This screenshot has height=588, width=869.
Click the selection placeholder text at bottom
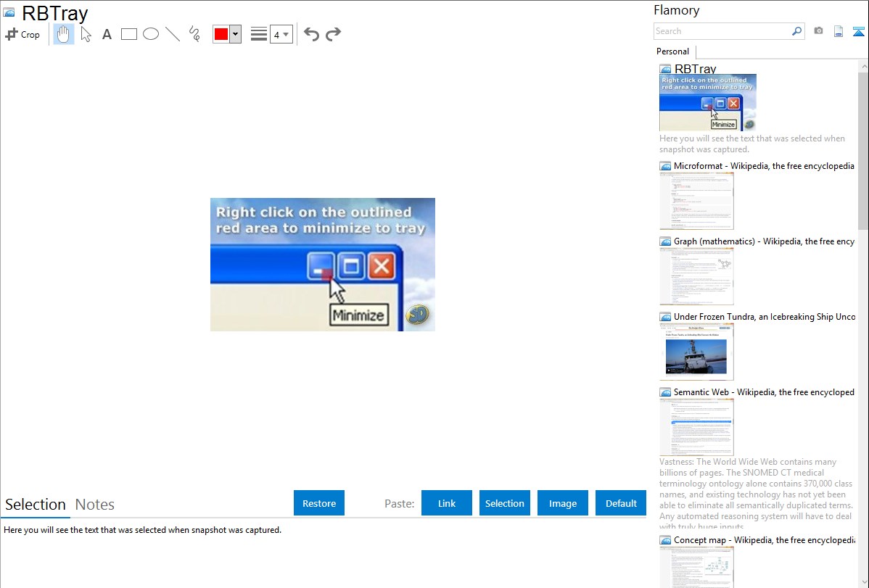[x=142, y=530]
